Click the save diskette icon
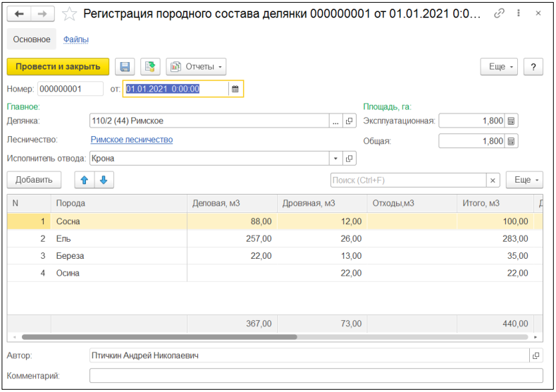556x392 pixels. pos(125,66)
